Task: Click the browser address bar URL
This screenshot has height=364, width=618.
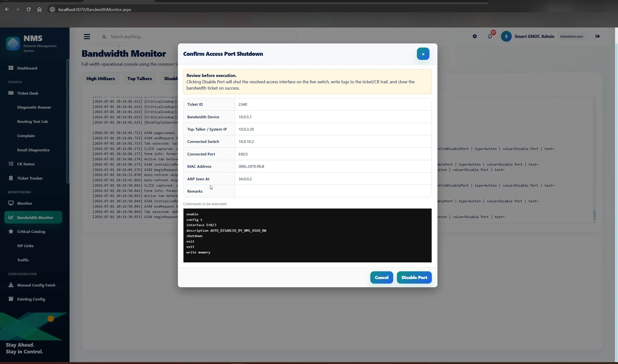Action: (95, 10)
